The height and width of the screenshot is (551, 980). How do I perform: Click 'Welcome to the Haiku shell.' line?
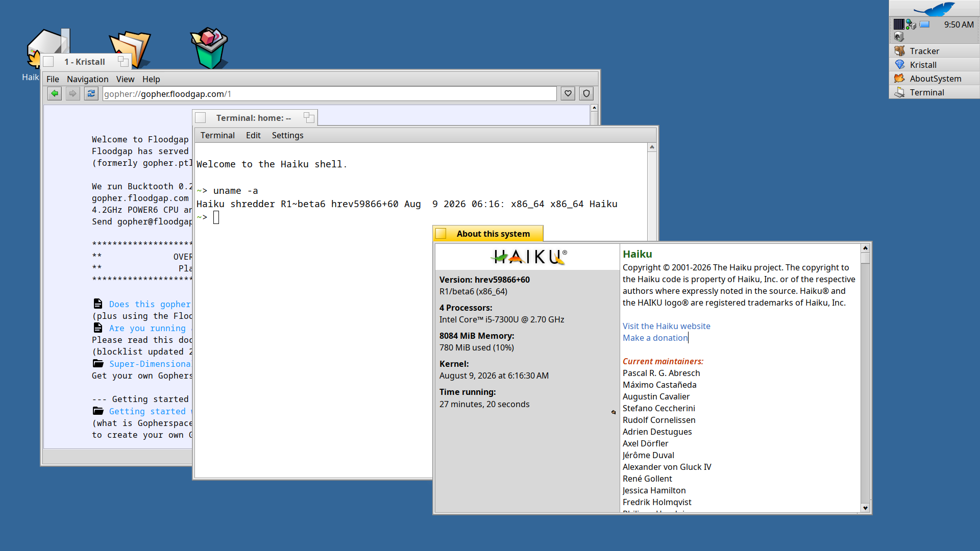tap(272, 164)
